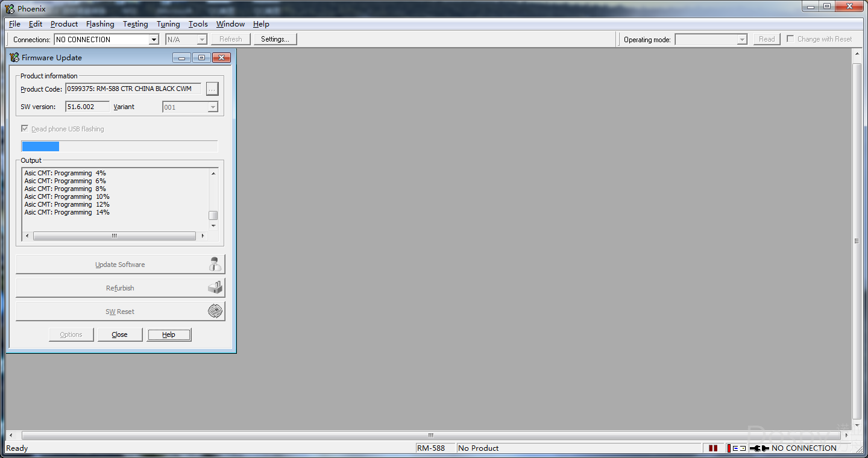The height and width of the screenshot is (458, 868).
Task: Maximize the main Phoenix window
Action: tap(827, 6)
